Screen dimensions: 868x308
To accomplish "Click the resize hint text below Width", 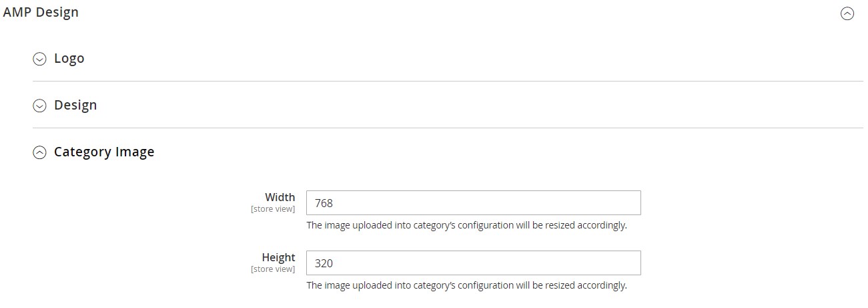I will coord(466,225).
